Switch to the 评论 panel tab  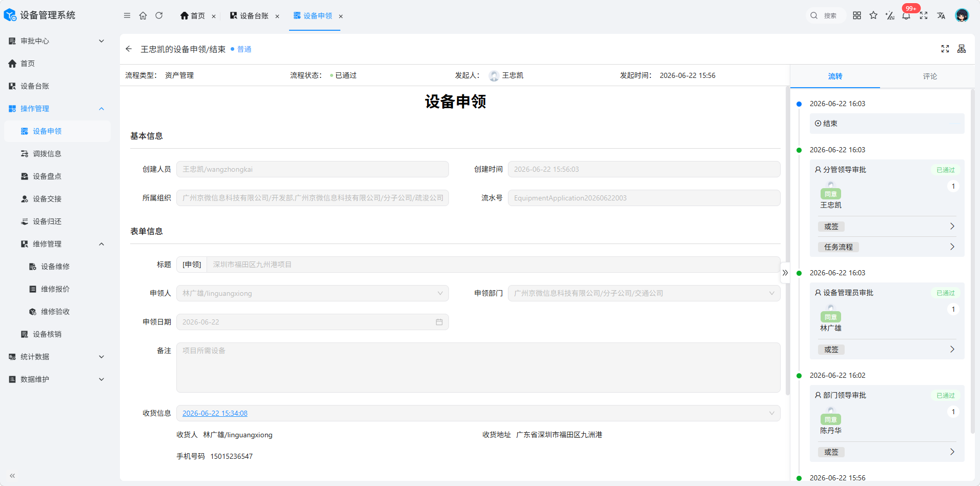930,76
